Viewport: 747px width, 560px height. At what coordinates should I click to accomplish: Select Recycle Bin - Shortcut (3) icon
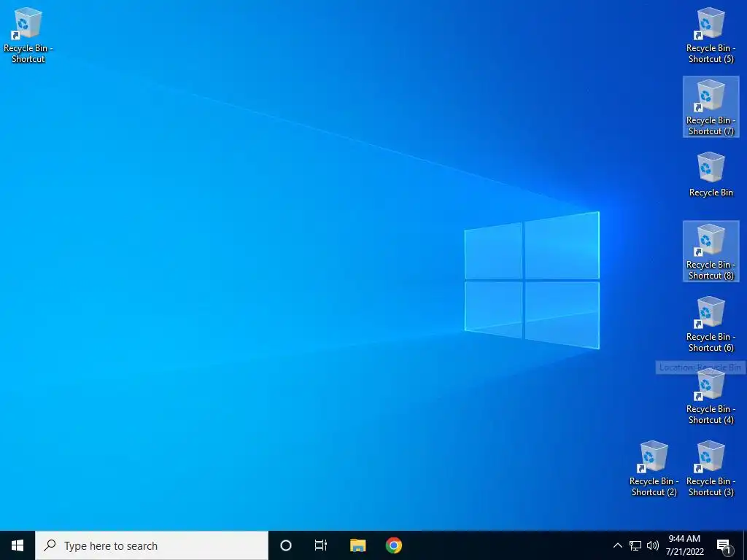[x=711, y=469]
